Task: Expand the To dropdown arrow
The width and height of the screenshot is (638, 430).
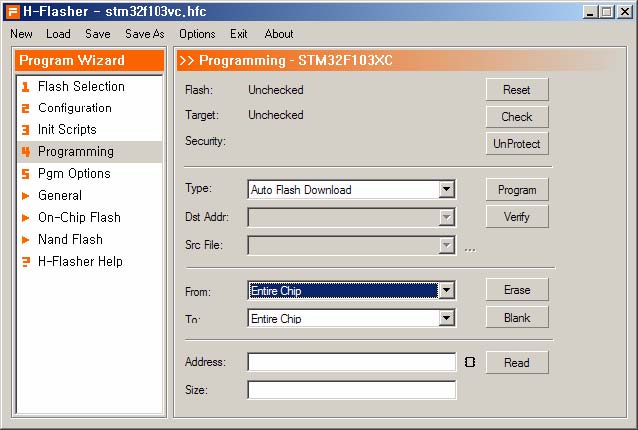Action: point(446,318)
